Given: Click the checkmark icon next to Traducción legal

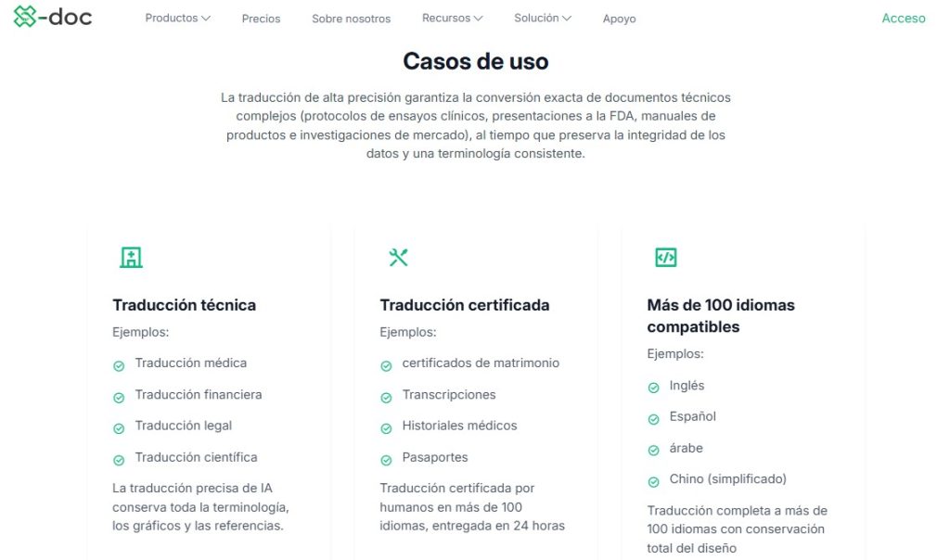Looking at the screenshot, I should point(119,426).
